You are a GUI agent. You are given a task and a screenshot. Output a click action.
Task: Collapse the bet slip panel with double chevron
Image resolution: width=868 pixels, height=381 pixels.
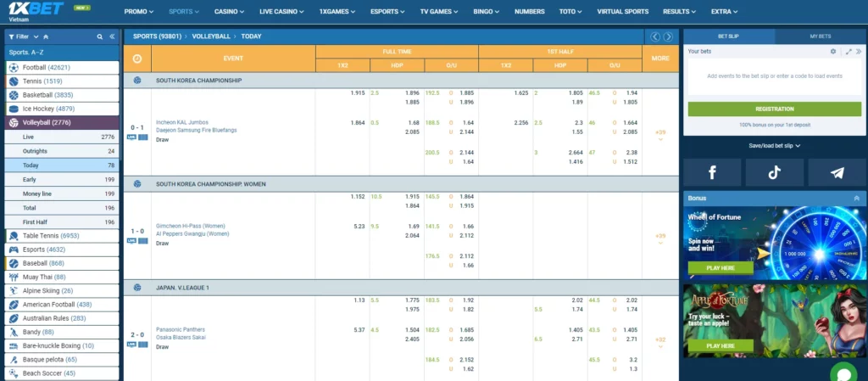pos(860,52)
